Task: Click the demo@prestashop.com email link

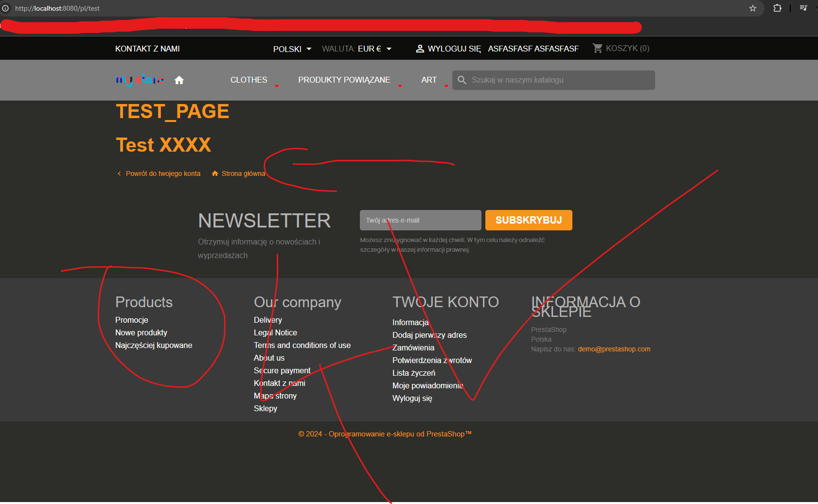Action: click(x=614, y=349)
